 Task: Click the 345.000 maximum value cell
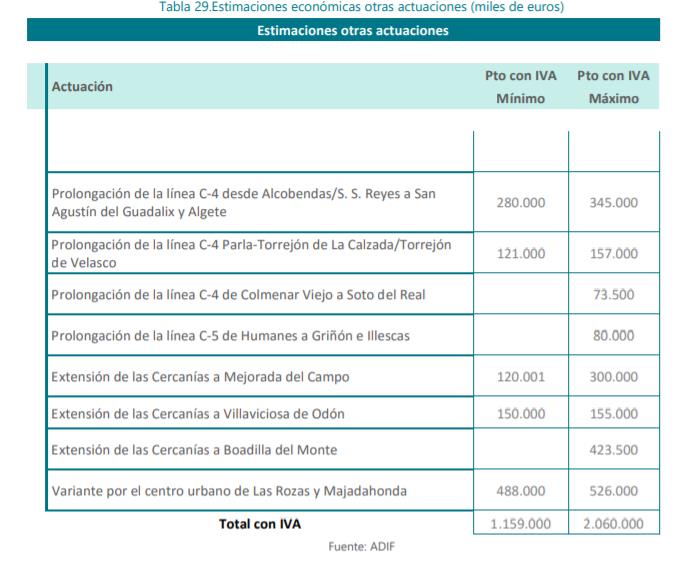coord(613,202)
